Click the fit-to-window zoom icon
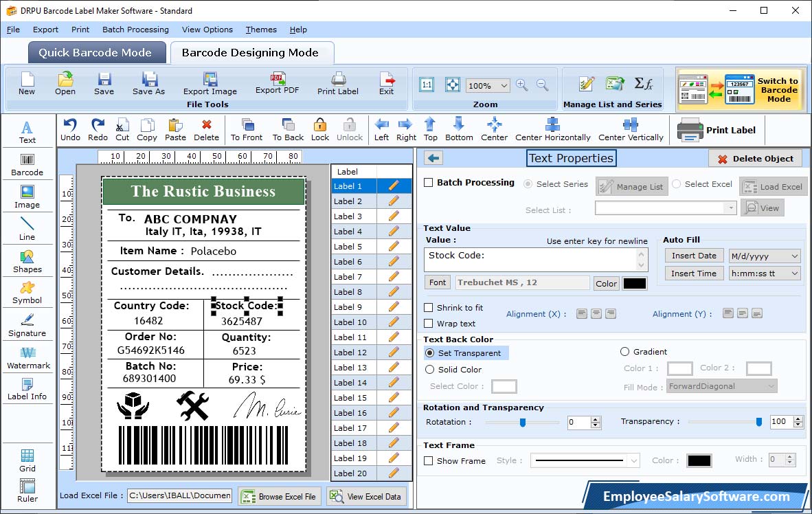 (x=453, y=85)
